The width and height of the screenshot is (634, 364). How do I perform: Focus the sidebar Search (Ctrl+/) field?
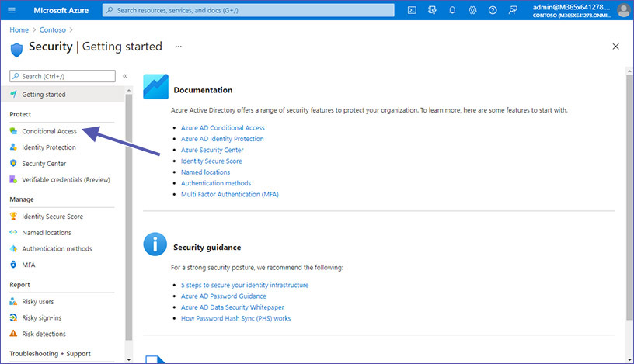(62, 76)
